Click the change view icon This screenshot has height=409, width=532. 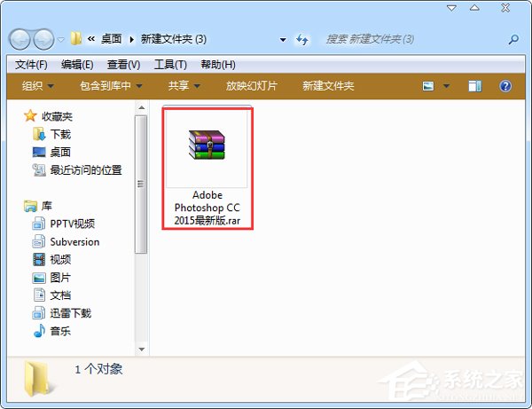[x=429, y=86]
